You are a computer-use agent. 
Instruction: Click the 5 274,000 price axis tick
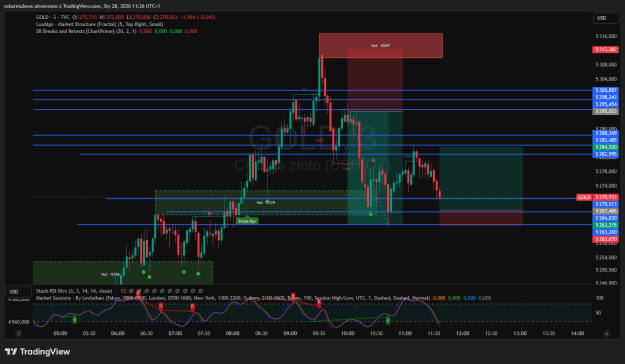606,186
